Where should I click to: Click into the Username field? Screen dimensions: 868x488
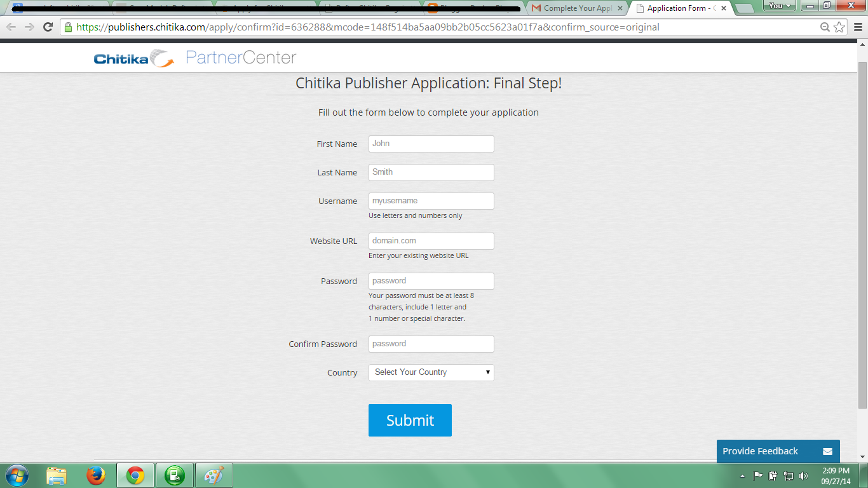tap(431, 201)
